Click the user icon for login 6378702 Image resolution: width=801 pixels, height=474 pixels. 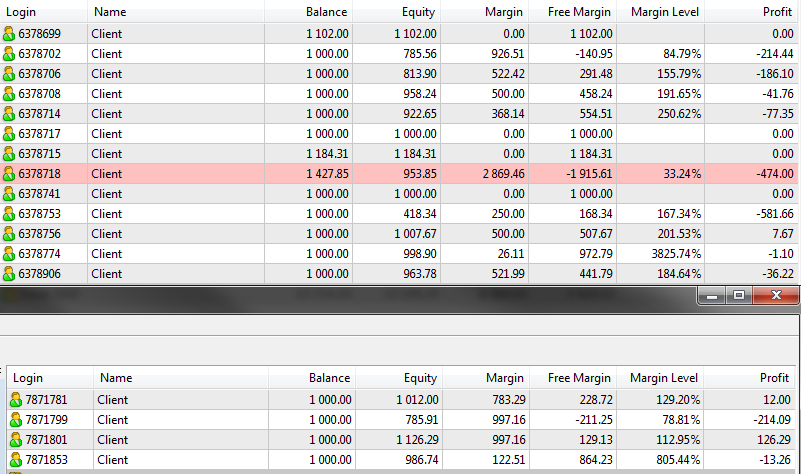click(9, 54)
